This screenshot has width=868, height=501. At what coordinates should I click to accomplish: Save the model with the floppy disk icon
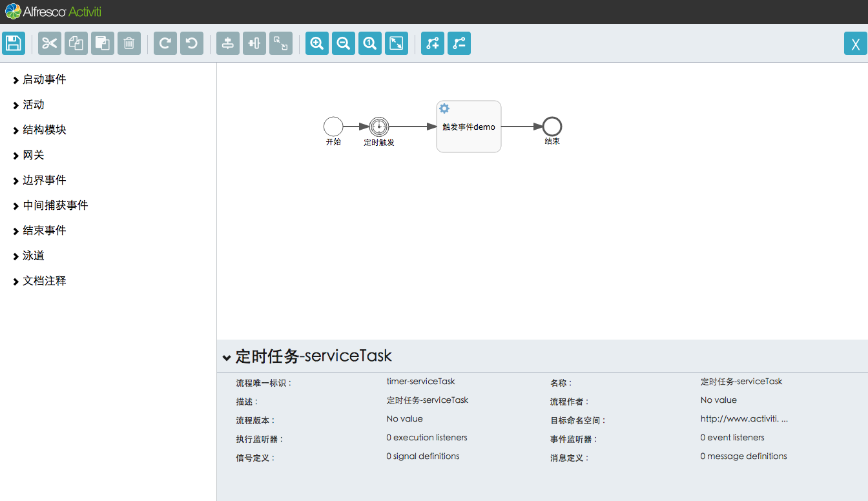coord(13,43)
